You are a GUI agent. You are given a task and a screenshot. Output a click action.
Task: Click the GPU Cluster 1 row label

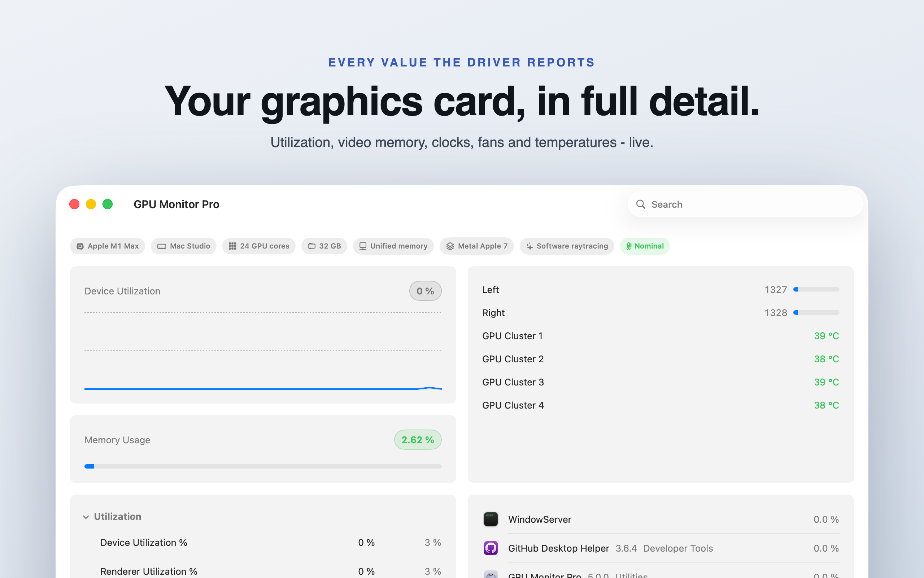click(x=513, y=336)
